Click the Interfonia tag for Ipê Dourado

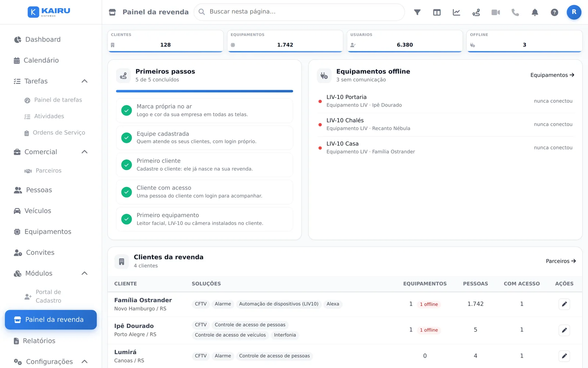coord(285,335)
